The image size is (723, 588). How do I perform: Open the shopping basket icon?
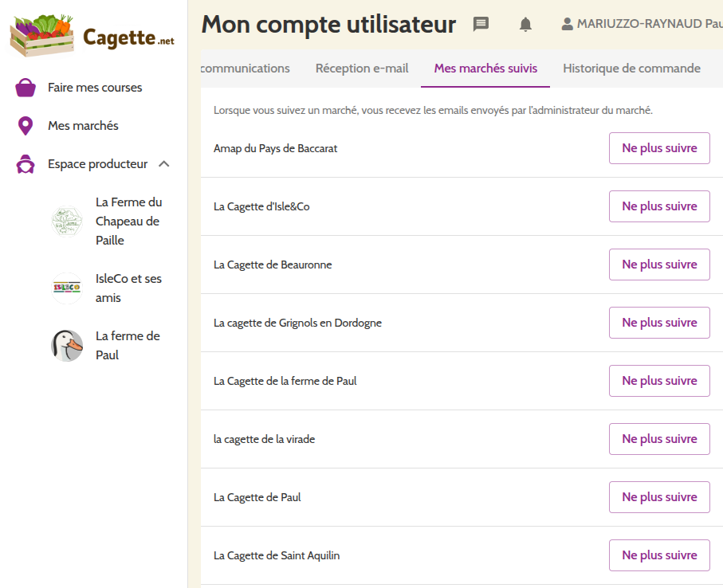pyautogui.click(x=26, y=88)
